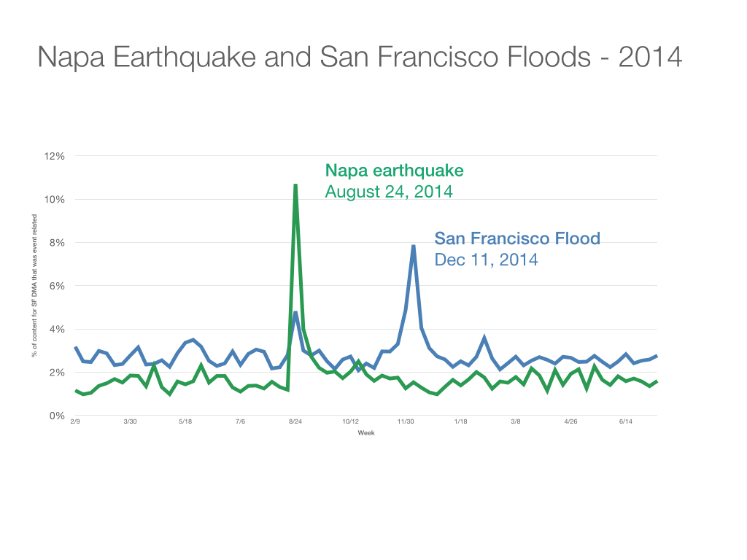
Task: Click the 1/18 week tick label
Action: point(461,421)
